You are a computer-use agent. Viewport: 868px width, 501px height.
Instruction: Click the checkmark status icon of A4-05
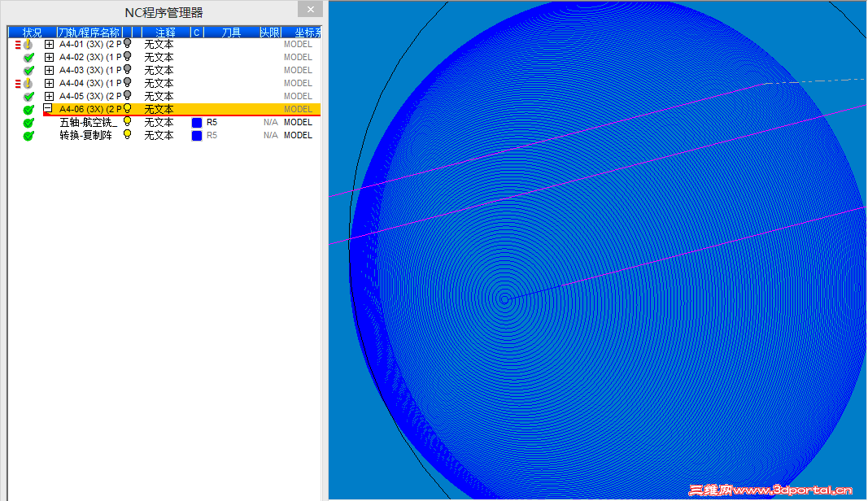point(28,96)
